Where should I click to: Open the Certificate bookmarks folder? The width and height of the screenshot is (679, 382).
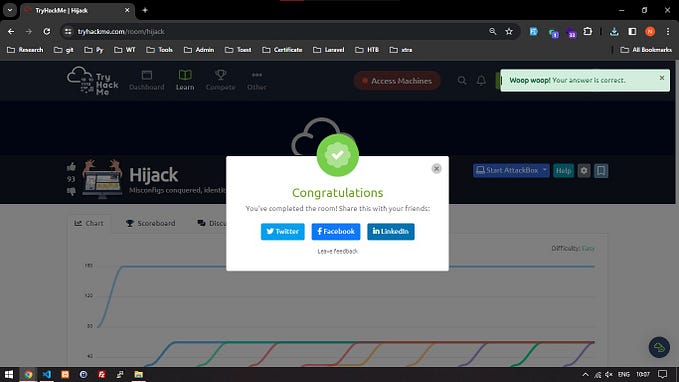point(282,50)
